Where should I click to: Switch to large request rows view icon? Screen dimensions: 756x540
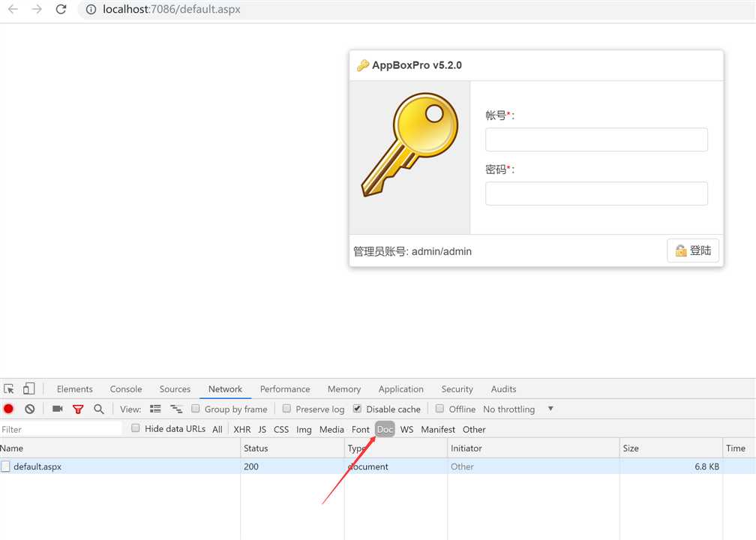click(x=155, y=409)
